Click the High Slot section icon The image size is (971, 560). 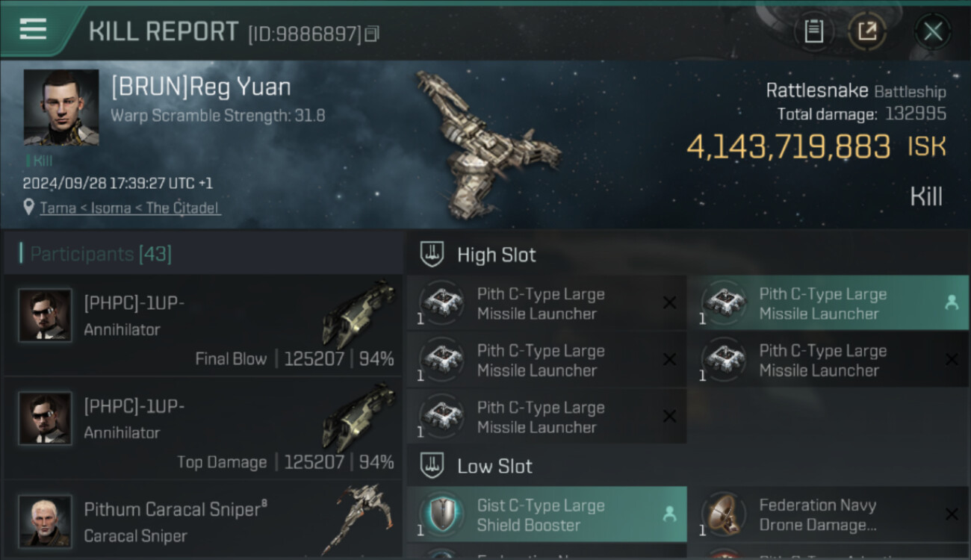[432, 255]
